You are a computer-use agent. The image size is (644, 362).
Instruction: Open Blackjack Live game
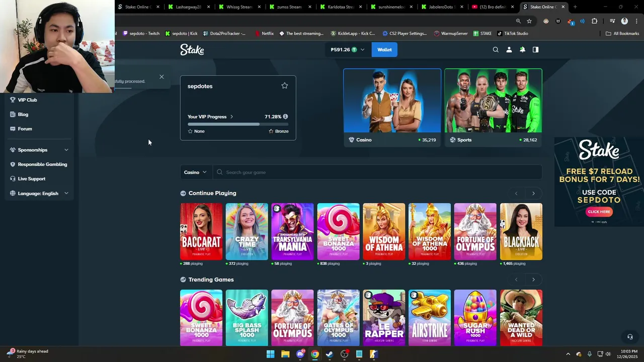(521, 232)
